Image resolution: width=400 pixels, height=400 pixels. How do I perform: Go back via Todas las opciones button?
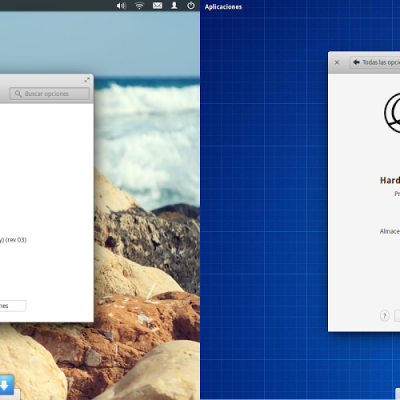pos(375,62)
